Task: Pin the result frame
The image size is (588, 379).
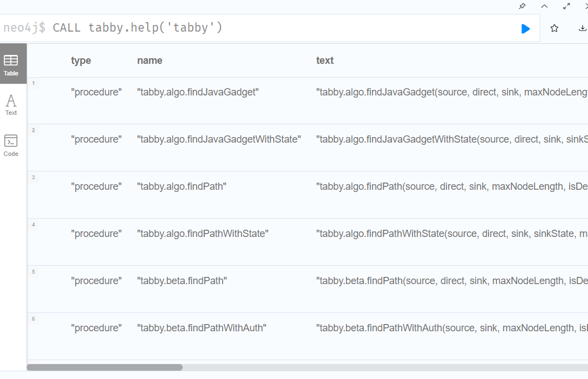Action: click(x=522, y=6)
